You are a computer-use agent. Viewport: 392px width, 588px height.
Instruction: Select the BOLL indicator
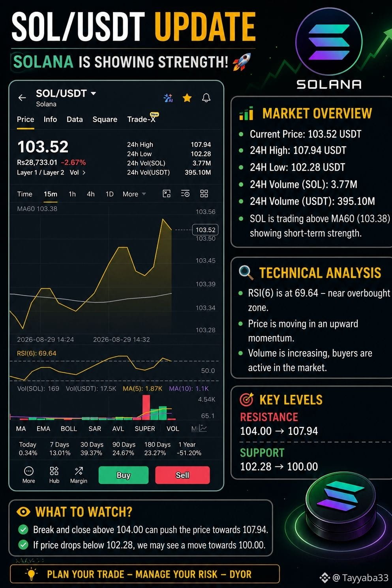(69, 428)
